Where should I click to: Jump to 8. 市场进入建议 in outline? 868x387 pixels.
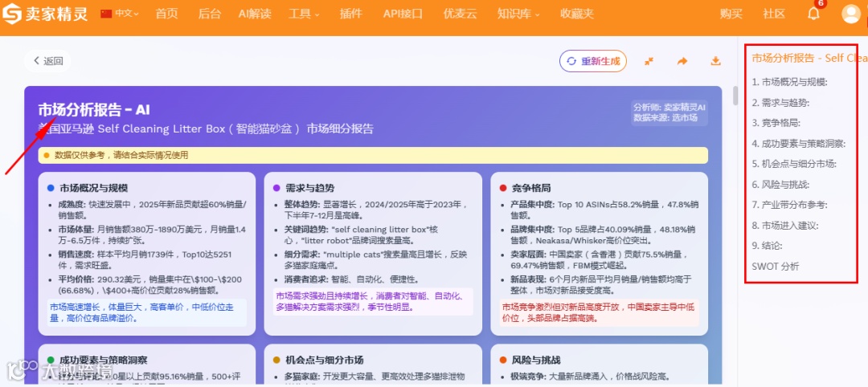[785, 225]
